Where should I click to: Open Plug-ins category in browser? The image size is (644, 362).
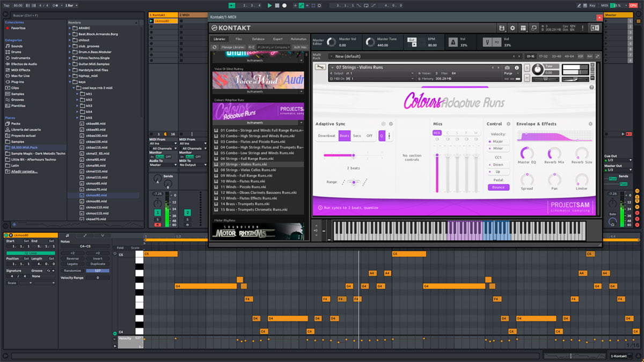tap(15, 82)
